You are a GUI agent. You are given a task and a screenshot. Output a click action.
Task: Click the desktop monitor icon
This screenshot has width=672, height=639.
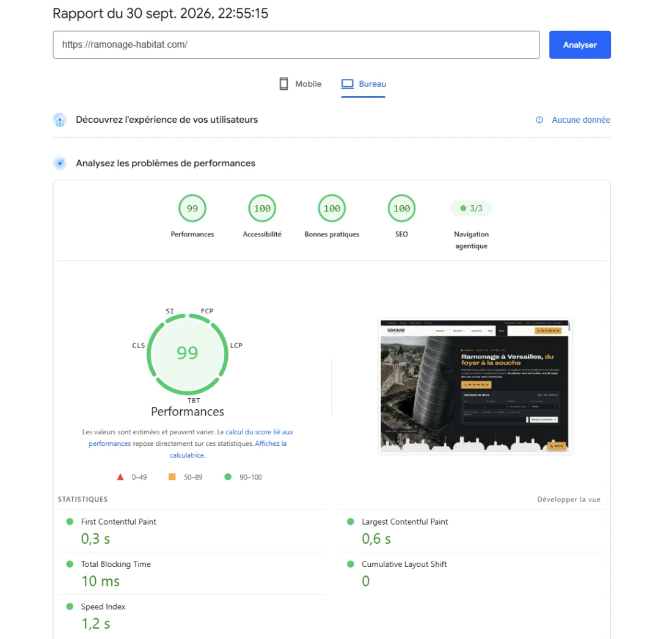click(347, 84)
